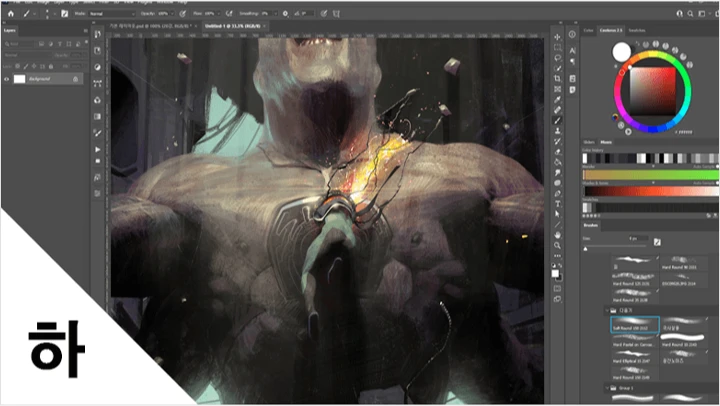Screen dimensions: 720x406
Task: Toggle lock position in Layers panel
Action: coord(34,66)
